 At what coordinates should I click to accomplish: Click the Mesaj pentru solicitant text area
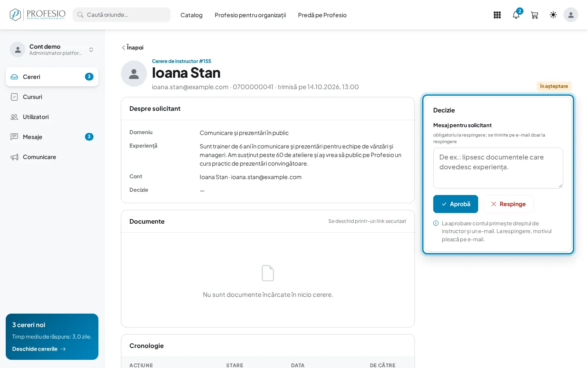[x=498, y=168]
